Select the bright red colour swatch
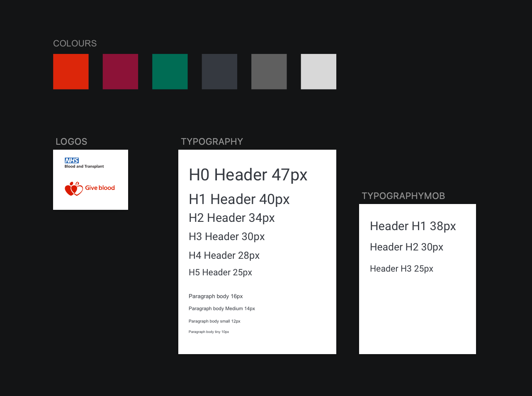The height and width of the screenshot is (396, 532). [x=71, y=71]
